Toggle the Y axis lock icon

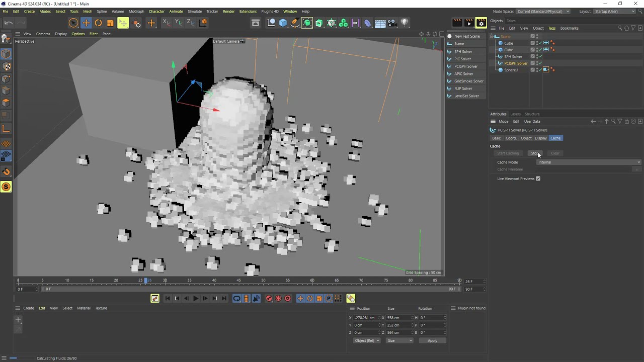179,23
